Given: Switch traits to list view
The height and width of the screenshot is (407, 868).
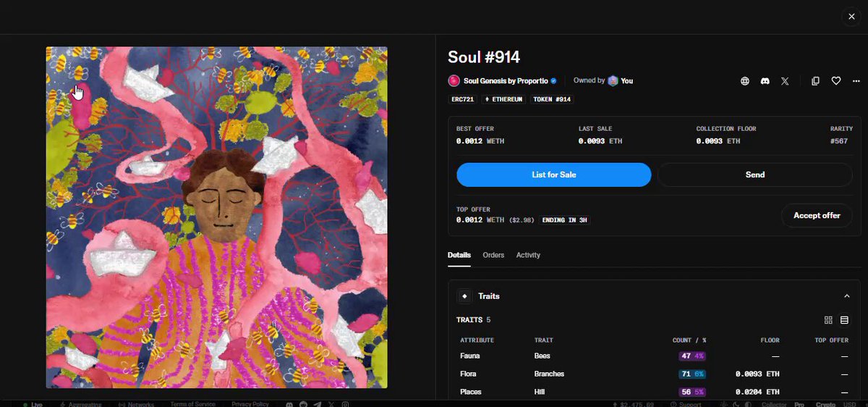Looking at the screenshot, I should (844, 320).
